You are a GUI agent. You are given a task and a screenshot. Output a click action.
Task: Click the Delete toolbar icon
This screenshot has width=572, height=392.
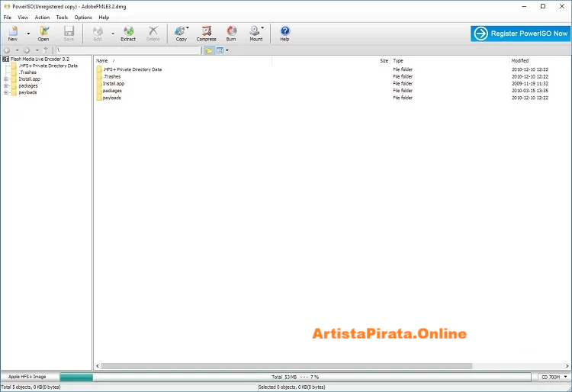153,34
